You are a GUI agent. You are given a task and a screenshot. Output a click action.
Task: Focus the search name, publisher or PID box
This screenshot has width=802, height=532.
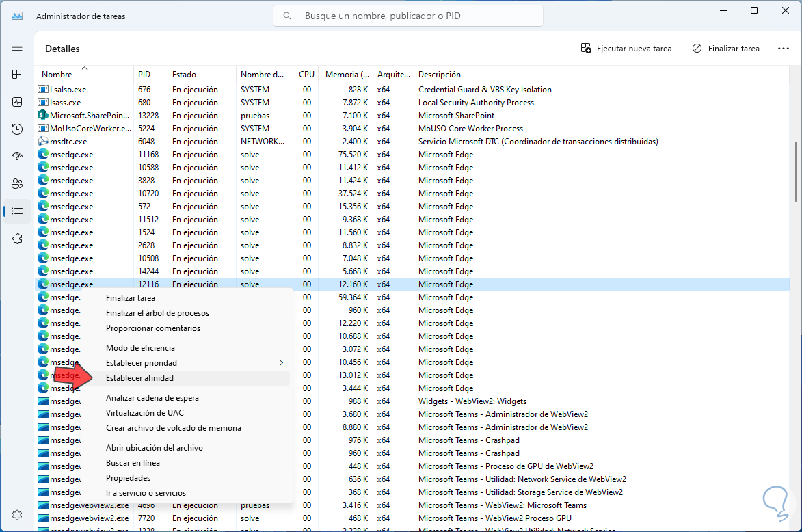point(408,16)
